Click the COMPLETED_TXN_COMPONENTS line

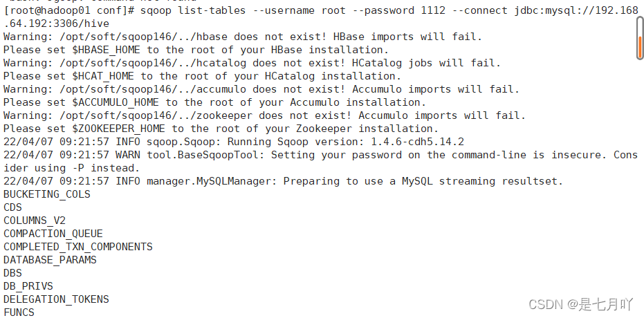point(78,247)
